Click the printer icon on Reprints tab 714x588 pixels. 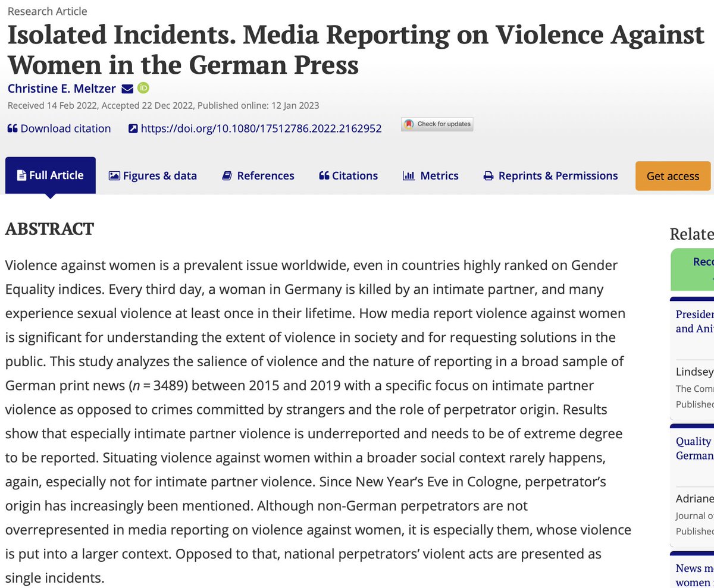coord(488,176)
